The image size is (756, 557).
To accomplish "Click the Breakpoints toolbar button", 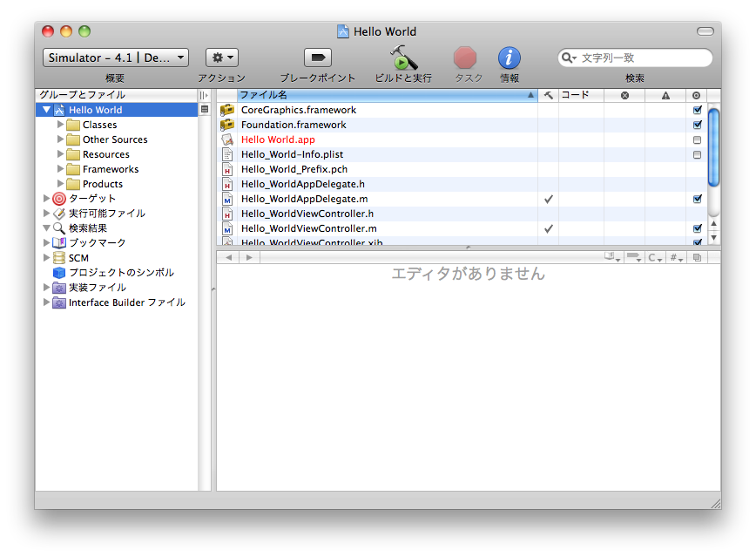I will (x=318, y=58).
